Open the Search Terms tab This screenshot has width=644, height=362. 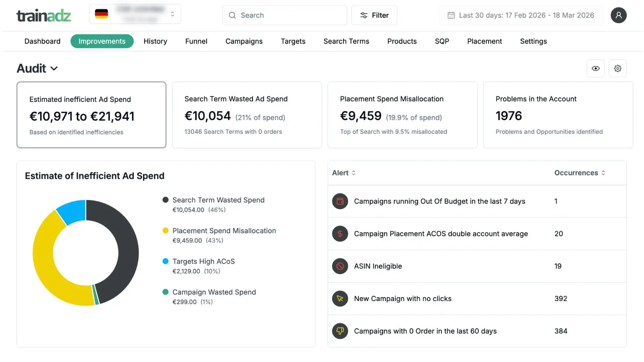346,41
